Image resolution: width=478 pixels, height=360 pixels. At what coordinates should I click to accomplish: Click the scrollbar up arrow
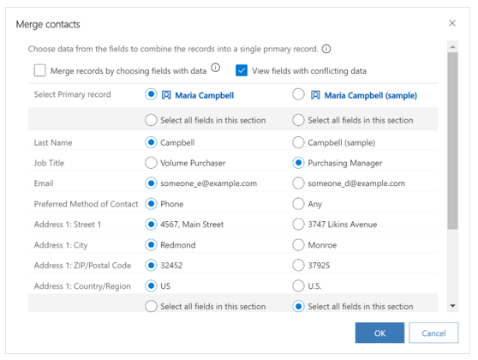pos(452,47)
